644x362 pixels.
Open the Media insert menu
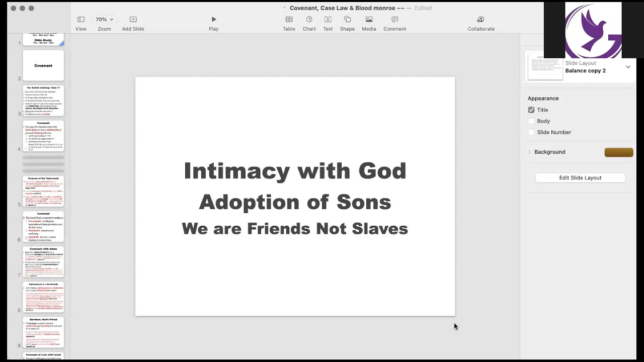pos(369,19)
